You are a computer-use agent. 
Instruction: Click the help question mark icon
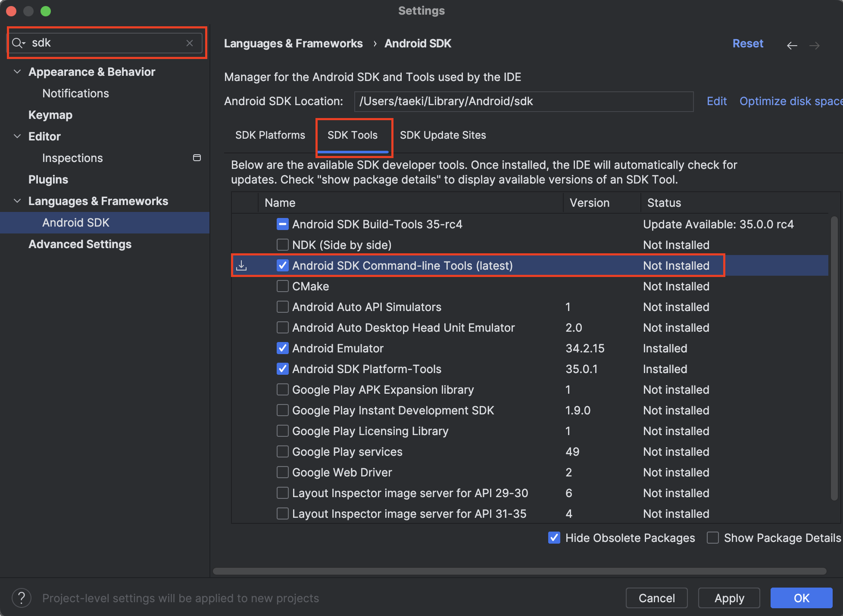tap(22, 598)
